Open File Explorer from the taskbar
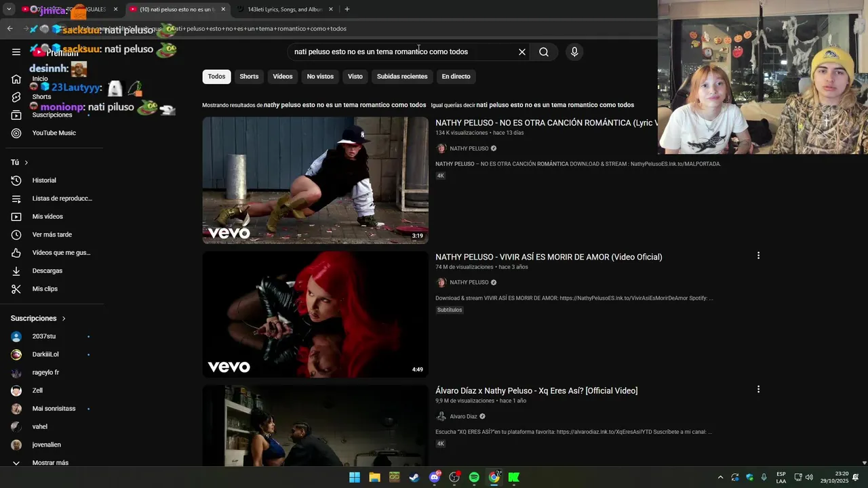Viewport: 868px width, 488px height. click(374, 477)
